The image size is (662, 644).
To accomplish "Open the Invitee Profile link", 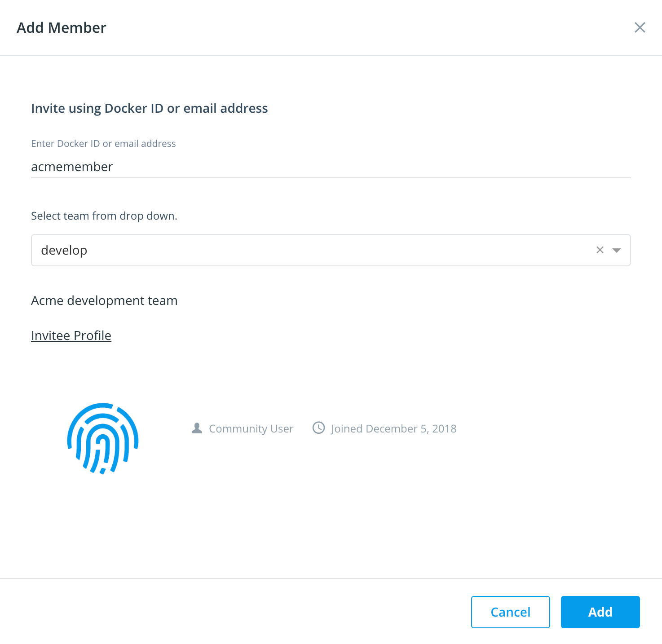I will point(71,335).
